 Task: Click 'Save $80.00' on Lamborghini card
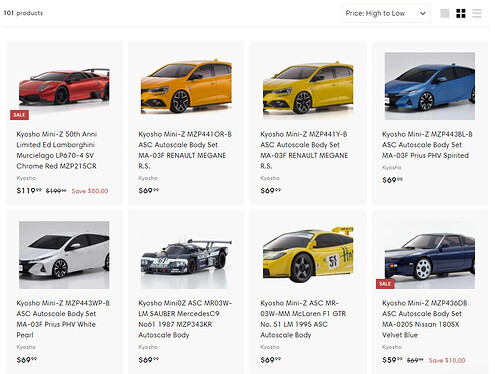[90, 191]
